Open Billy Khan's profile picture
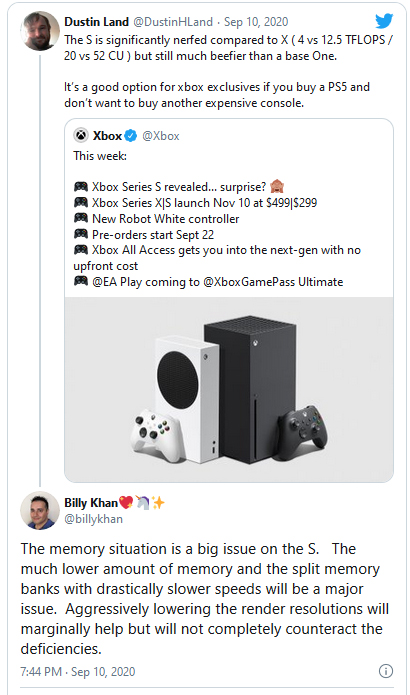The width and height of the screenshot is (410, 695). [x=40, y=511]
